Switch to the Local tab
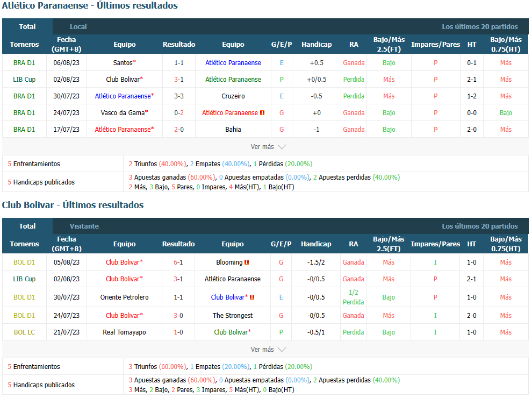This screenshot has width=532, height=398. coord(78,26)
